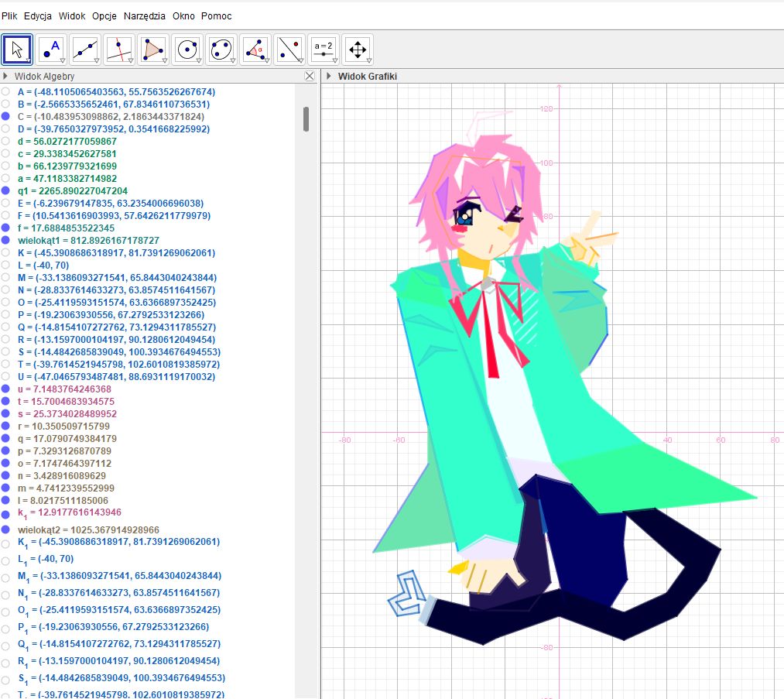This screenshot has width=784, height=699.
Task: Select the Circle with center tool
Action: [187, 50]
